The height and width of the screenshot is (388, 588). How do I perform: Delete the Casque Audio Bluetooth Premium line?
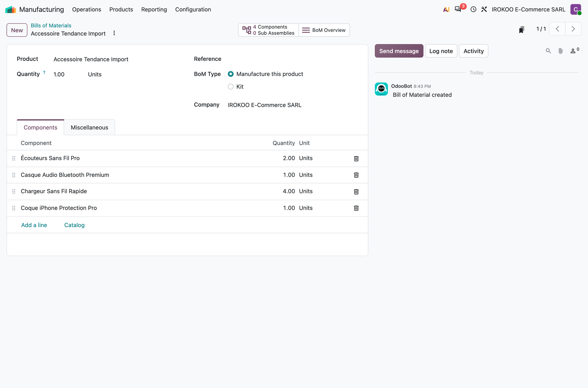356,175
